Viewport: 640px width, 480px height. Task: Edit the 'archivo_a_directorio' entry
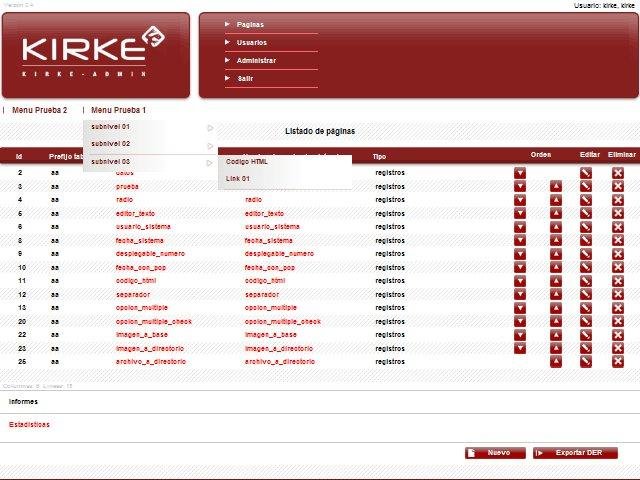(586, 362)
